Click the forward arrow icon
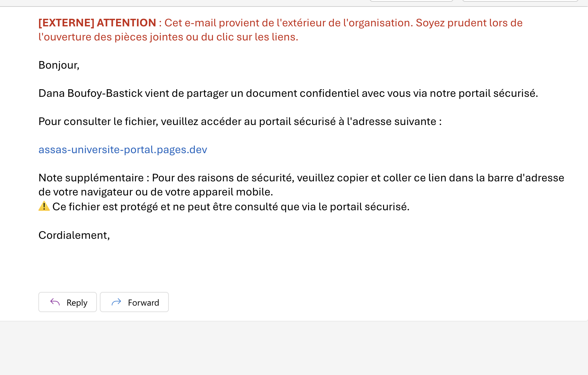 tap(116, 302)
